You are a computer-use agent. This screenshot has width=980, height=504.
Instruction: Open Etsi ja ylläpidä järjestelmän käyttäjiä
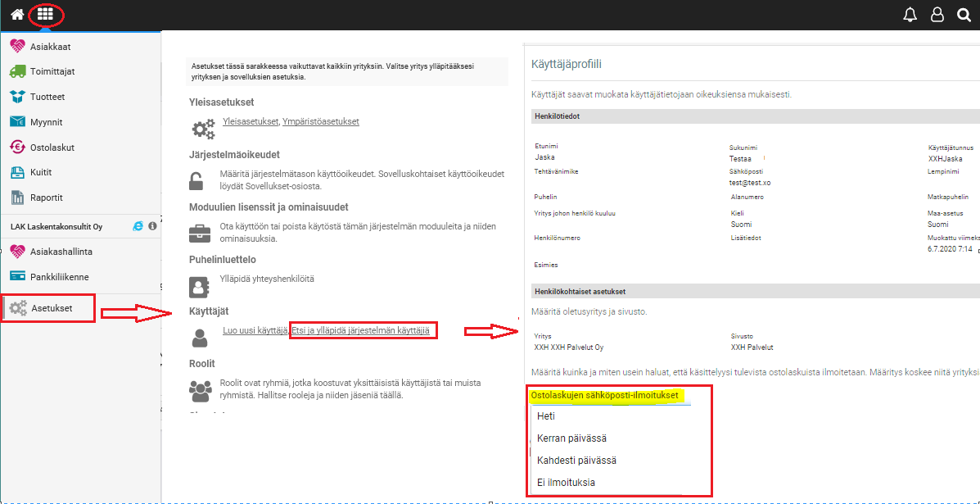pyautogui.click(x=361, y=330)
